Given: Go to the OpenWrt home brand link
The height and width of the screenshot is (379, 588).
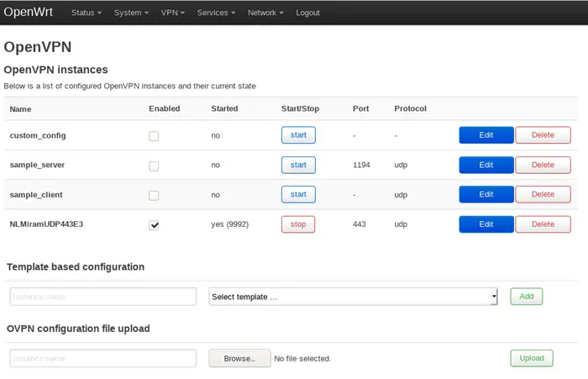Looking at the screenshot, I should point(28,12).
